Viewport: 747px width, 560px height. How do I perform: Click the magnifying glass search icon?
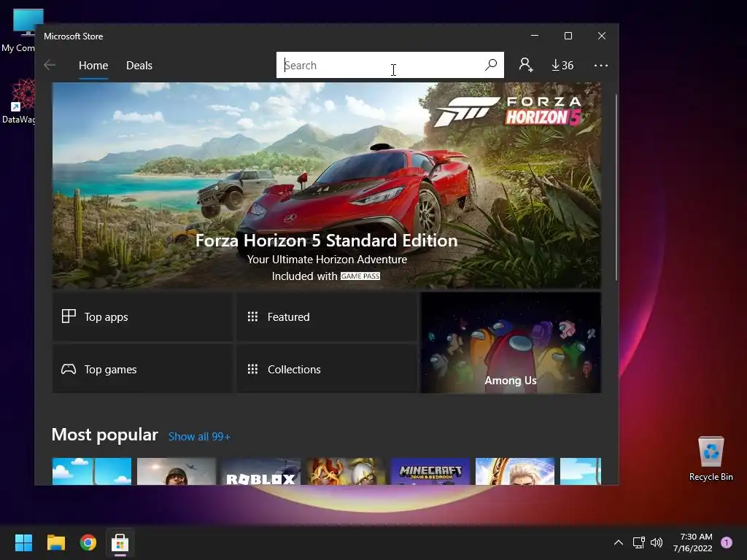(491, 65)
